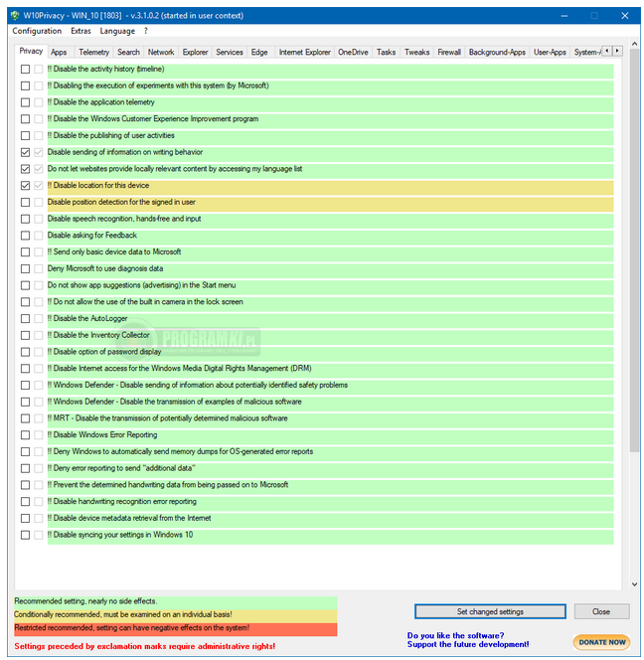Screen dimensions: 644x660
Task: Click Disable the Windows Customer Experience Improvement program
Action: [x=153, y=119]
